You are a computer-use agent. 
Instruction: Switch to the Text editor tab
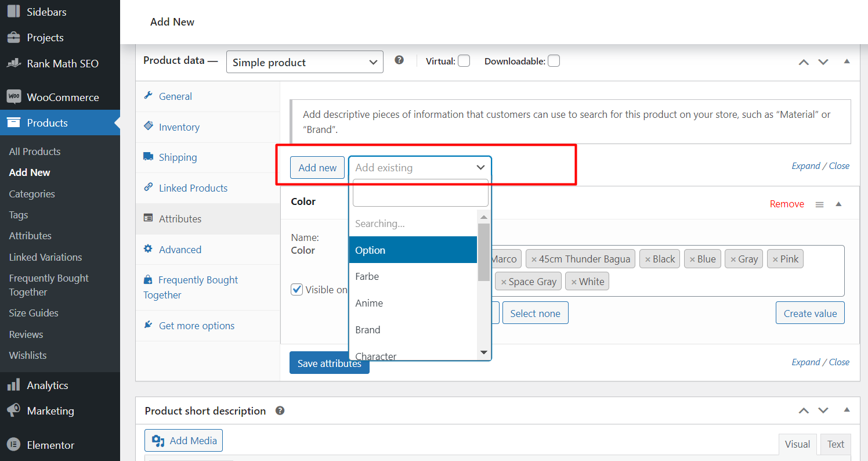point(836,444)
